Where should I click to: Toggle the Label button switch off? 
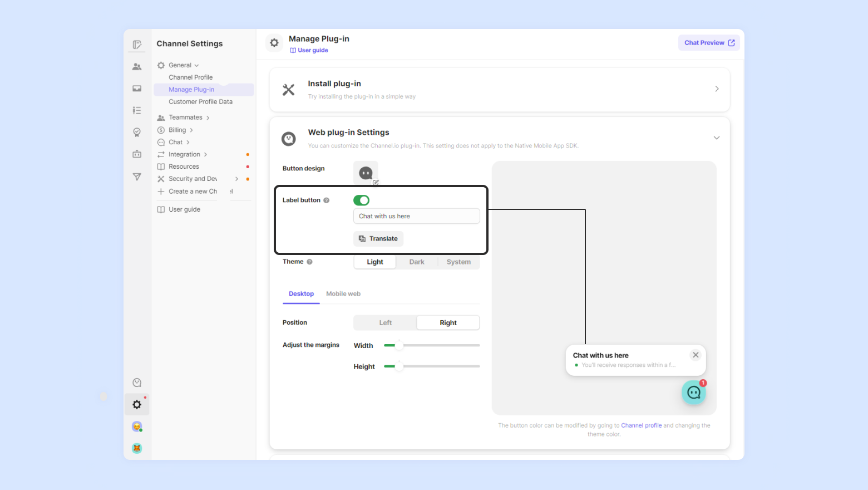pos(361,200)
